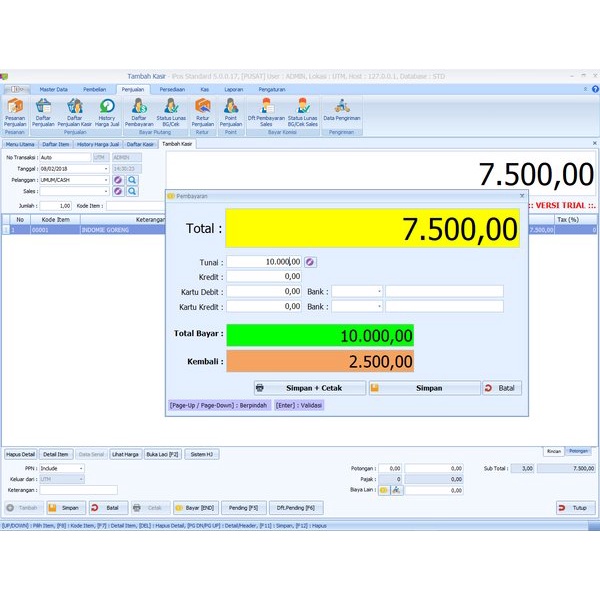Screen dimensions: 600x600
Task: Open the Master Data ribbon tab
Action: pyautogui.click(x=53, y=89)
